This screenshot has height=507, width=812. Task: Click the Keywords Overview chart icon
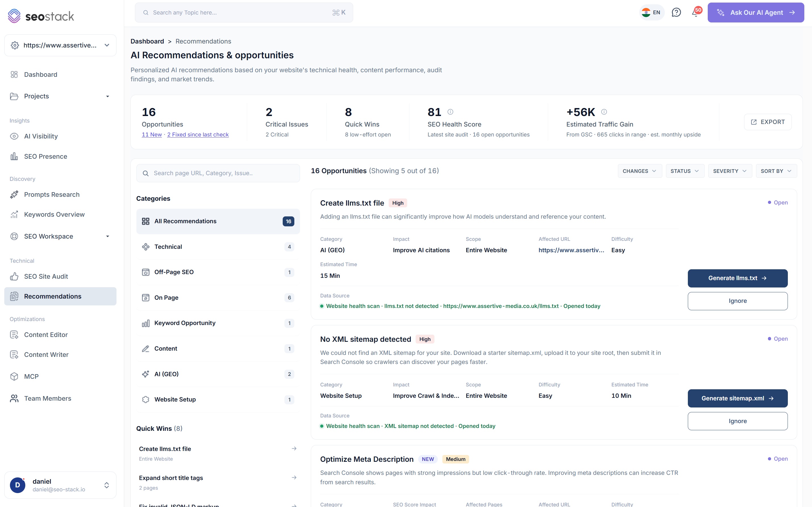pyautogui.click(x=14, y=214)
